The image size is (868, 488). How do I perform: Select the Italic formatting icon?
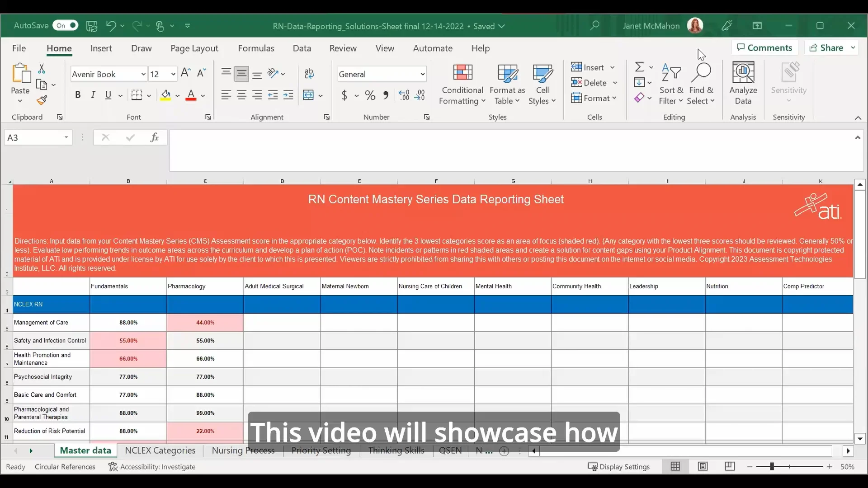click(x=93, y=95)
